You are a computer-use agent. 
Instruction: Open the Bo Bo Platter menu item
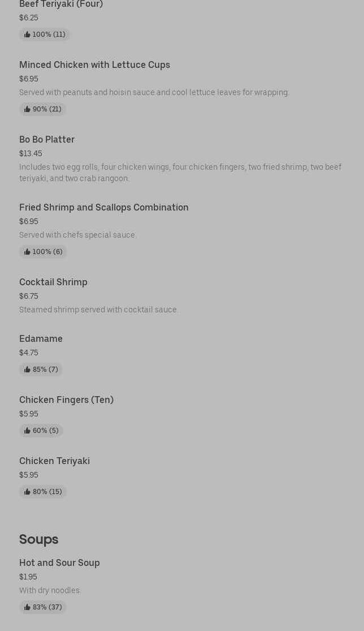pyautogui.click(x=47, y=140)
